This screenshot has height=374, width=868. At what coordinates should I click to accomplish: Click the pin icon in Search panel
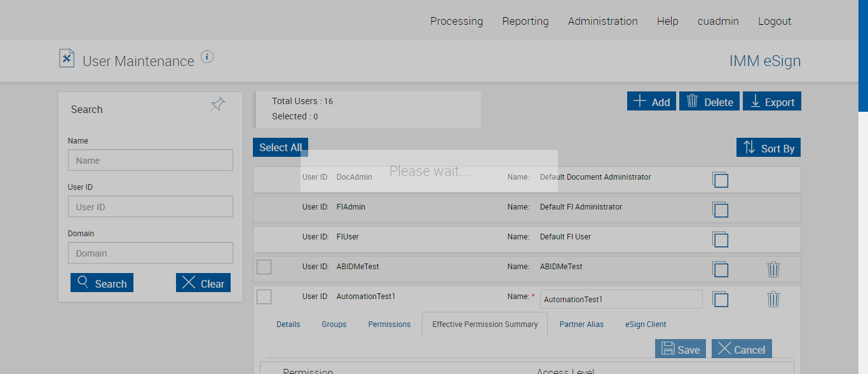click(217, 105)
